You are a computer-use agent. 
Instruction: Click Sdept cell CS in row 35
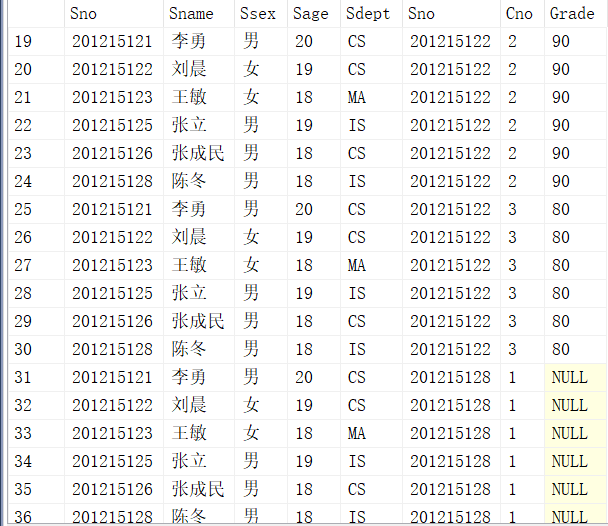pos(371,489)
